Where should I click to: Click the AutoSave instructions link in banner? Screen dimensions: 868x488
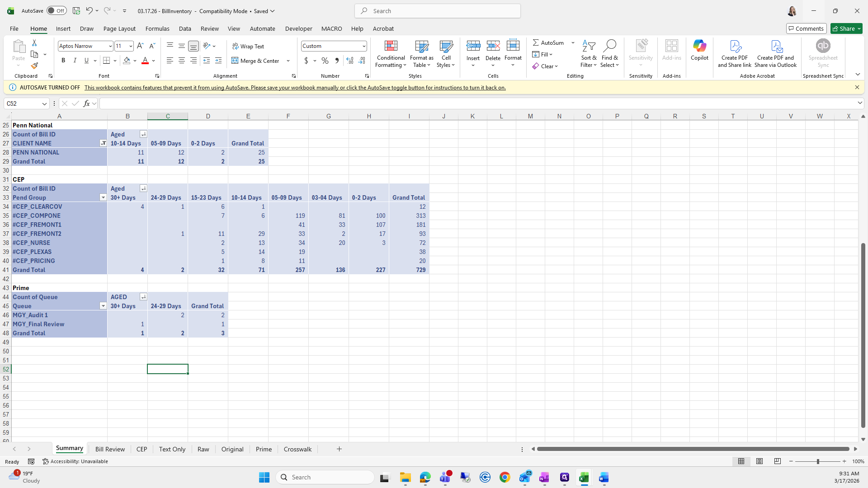point(295,88)
